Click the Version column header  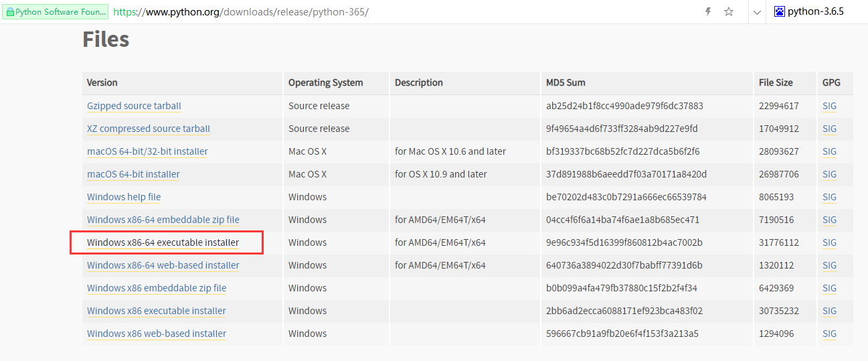click(x=102, y=82)
